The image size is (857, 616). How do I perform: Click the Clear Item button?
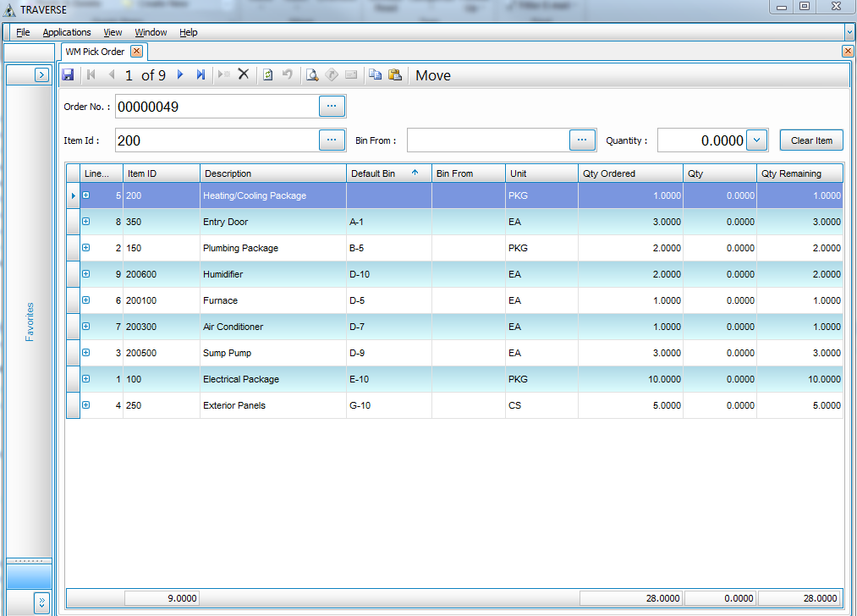pyautogui.click(x=811, y=140)
